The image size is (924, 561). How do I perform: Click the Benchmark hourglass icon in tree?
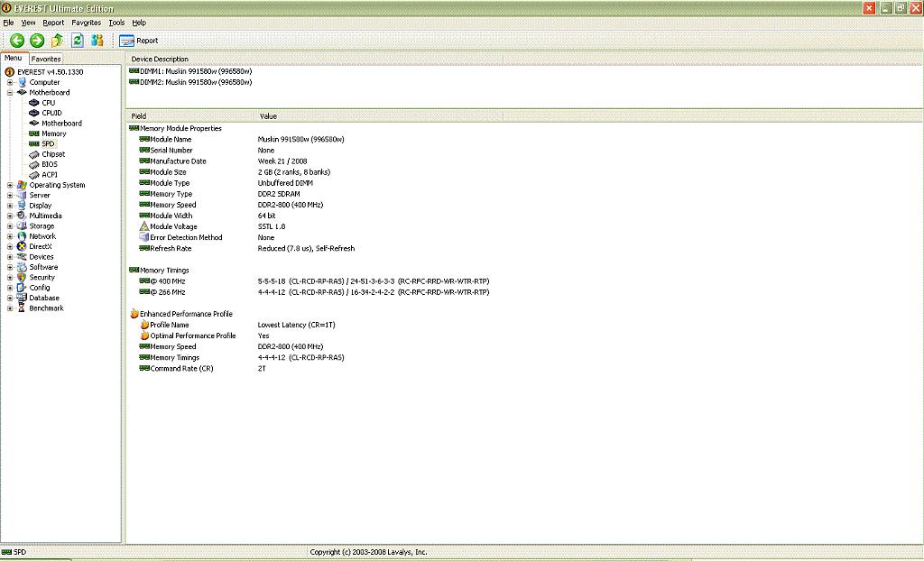(x=22, y=308)
